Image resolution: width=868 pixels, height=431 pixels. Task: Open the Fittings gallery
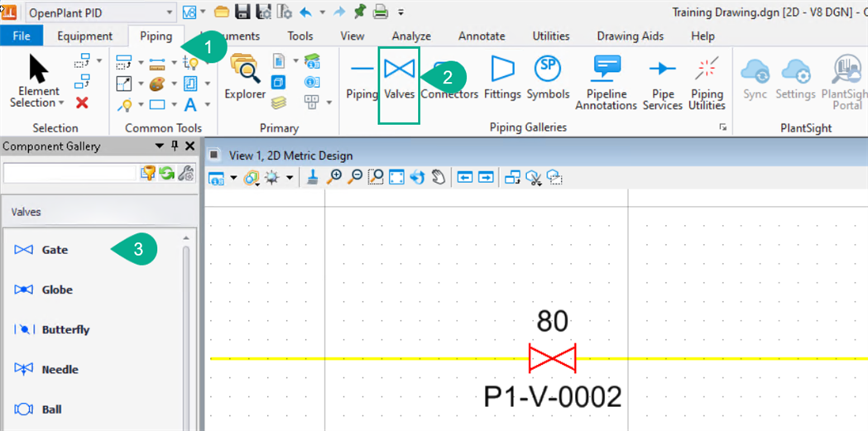[503, 78]
